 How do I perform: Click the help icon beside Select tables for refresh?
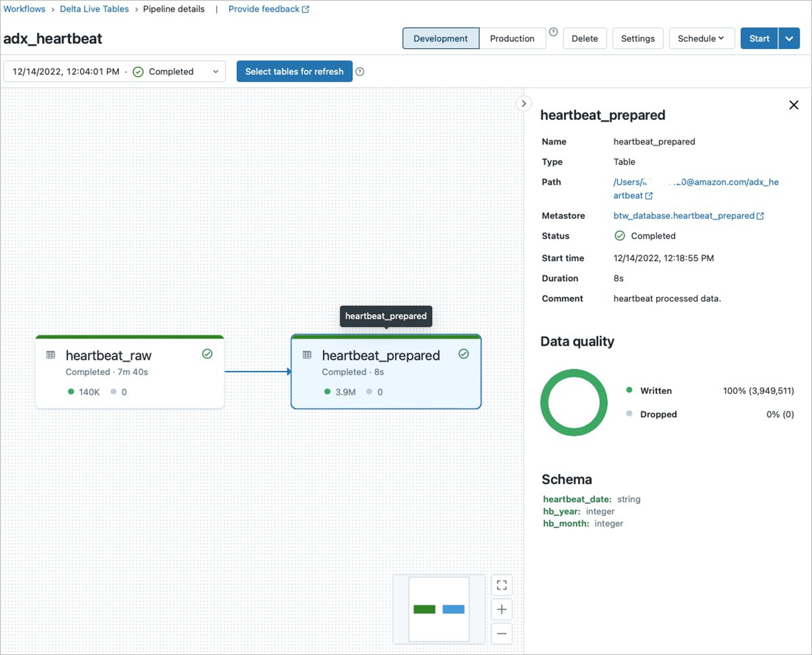(360, 71)
